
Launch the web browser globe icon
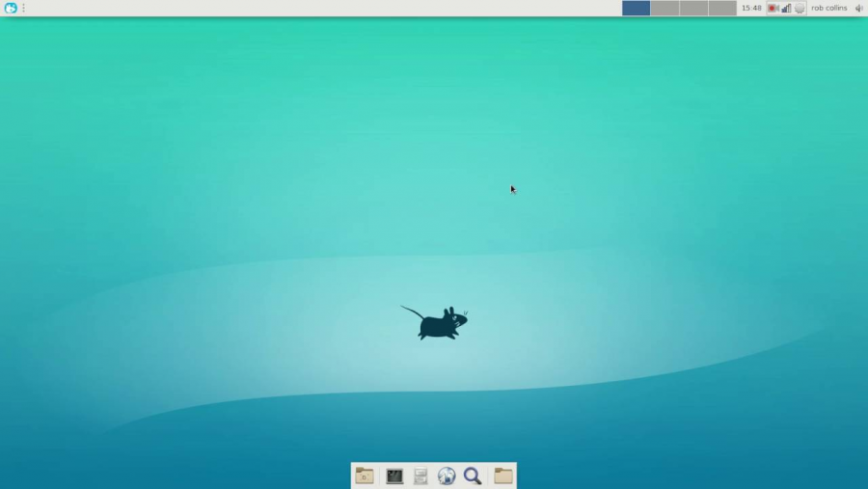point(447,475)
